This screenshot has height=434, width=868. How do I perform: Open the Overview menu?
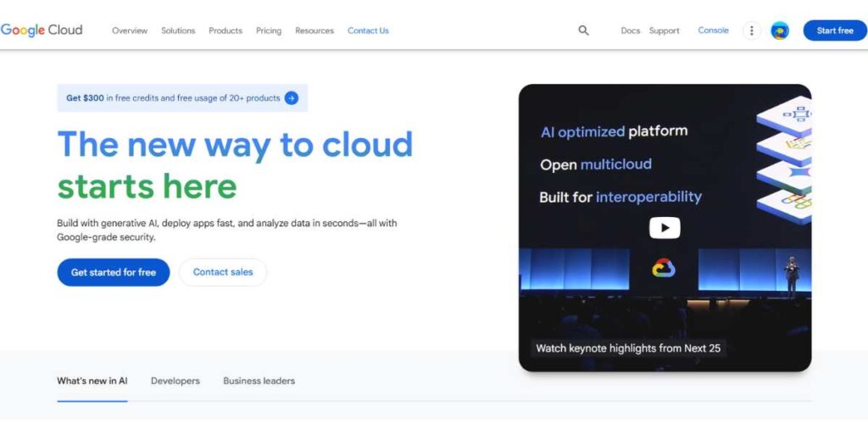(x=130, y=31)
